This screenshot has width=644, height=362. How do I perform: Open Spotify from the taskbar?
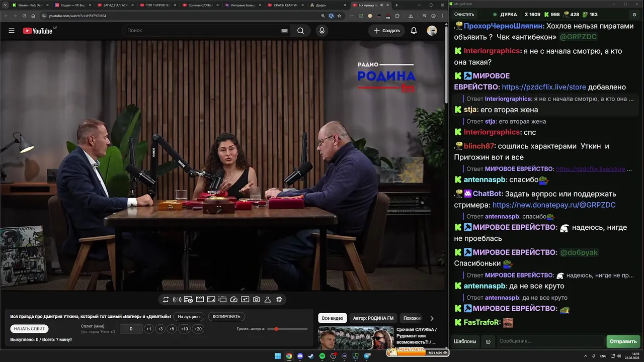(322, 356)
